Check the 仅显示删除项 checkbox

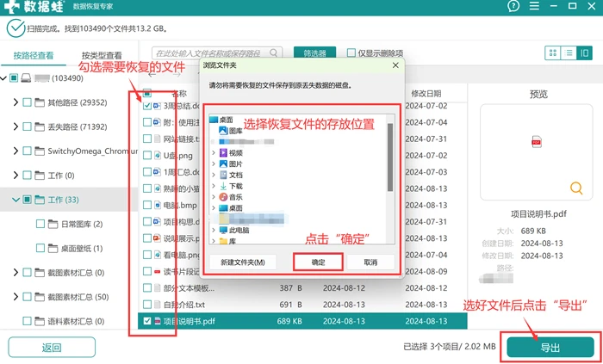[x=351, y=52]
